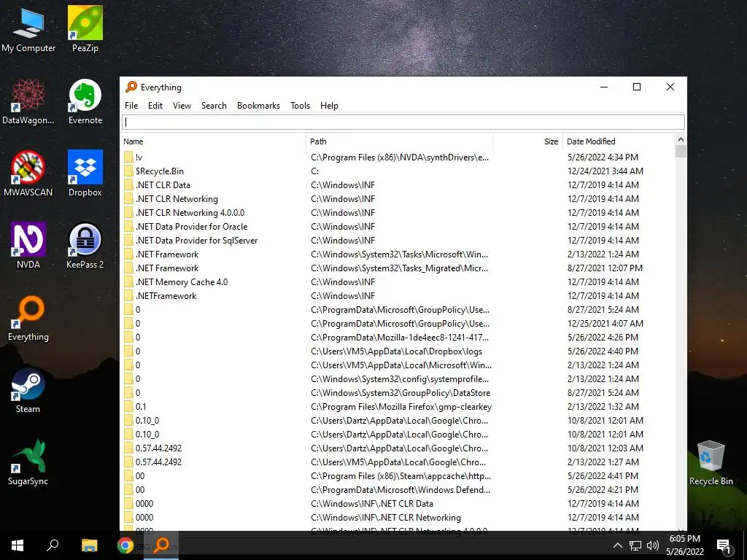Select the Everything app taskbar button
This screenshot has width=747, height=560.
pyautogui.click(x=161, y=545)
